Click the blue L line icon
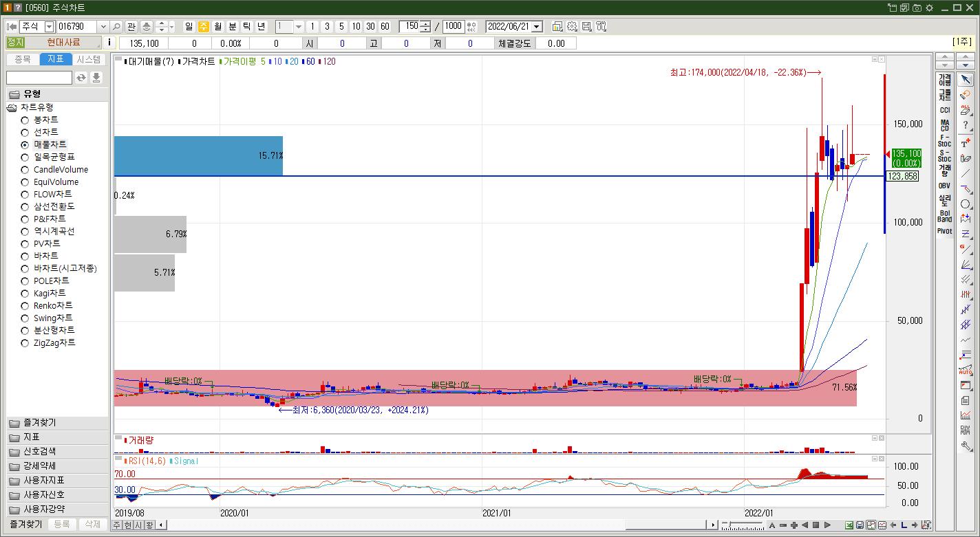 point(904,525)
